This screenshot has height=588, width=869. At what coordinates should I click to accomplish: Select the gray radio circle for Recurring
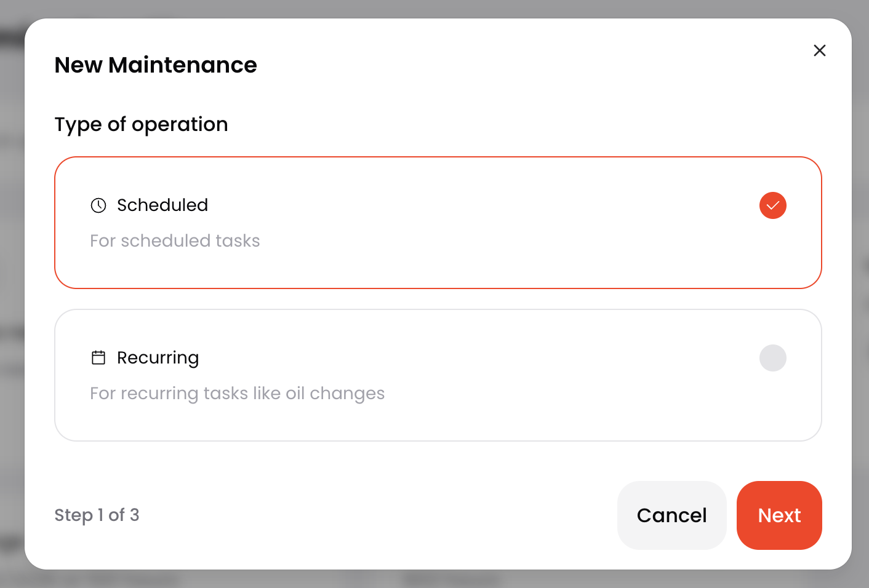click(772, 358)
